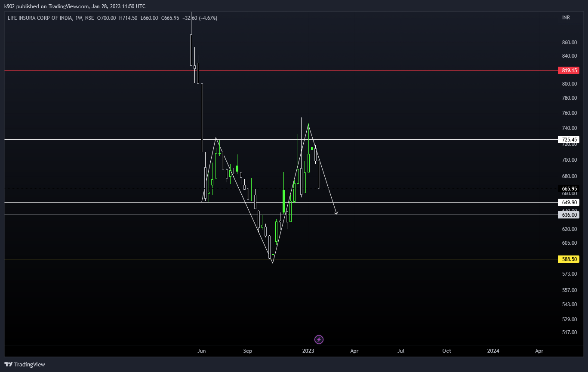Click the TradingView logo

(x=25, y=364)
